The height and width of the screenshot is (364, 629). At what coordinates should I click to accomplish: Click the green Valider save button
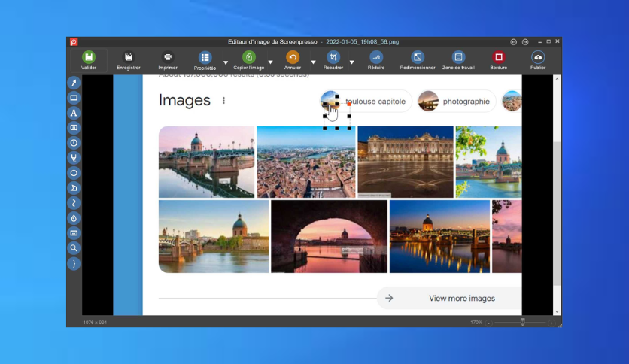(89, 57)
